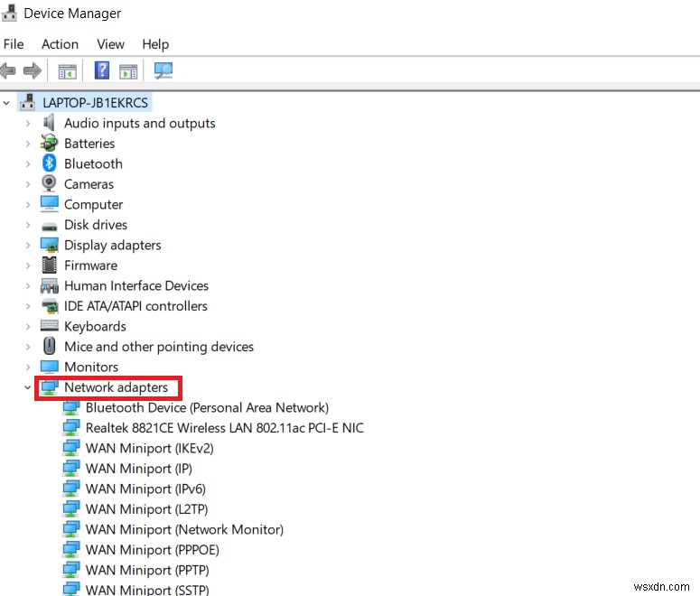This screenshot has height=596, width=700.
Task: Click the blue question mark Help toolbar icon
Action: click(102, 70)
